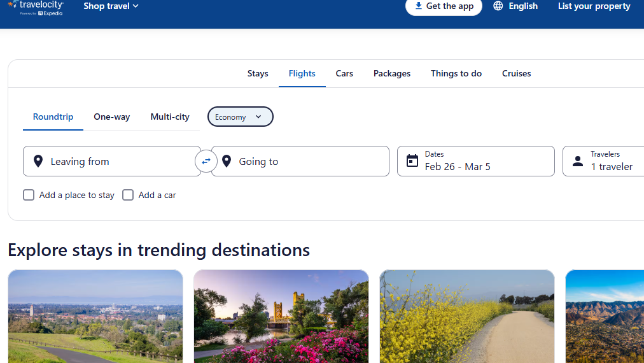Click the Going to input field
Viewport: 644px width, 363px height.
point(300,161)
